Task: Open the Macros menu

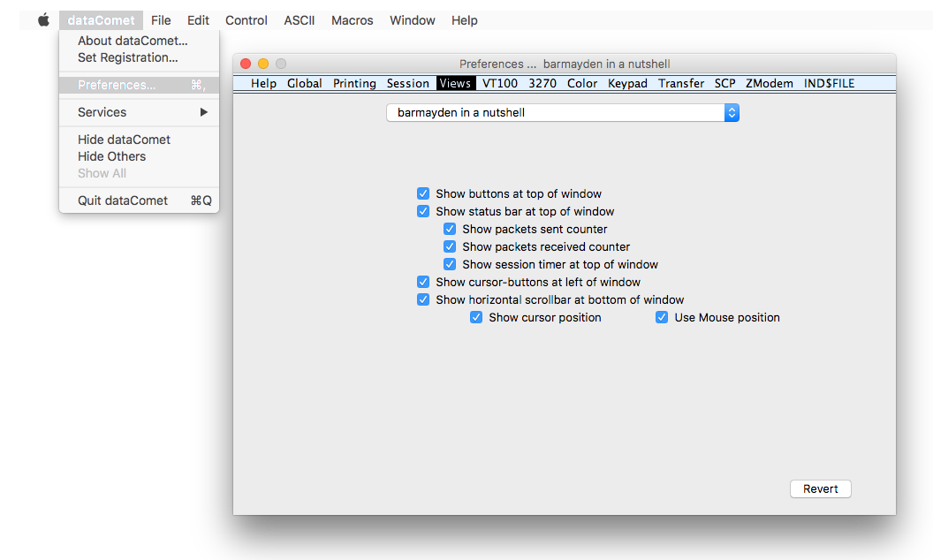Action: [x=353, y=20]
